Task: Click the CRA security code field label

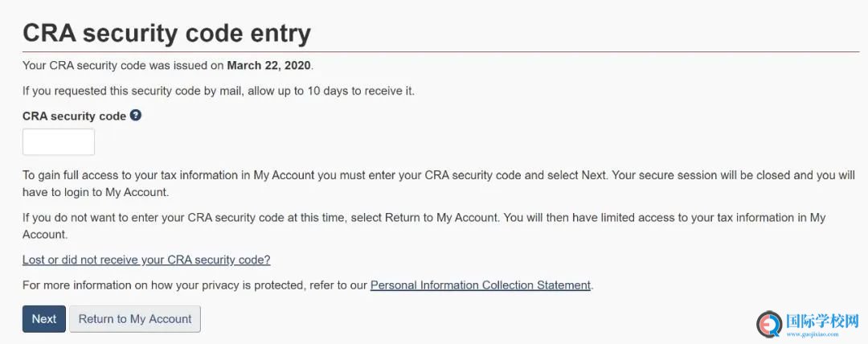Action: tap(74, 117)
